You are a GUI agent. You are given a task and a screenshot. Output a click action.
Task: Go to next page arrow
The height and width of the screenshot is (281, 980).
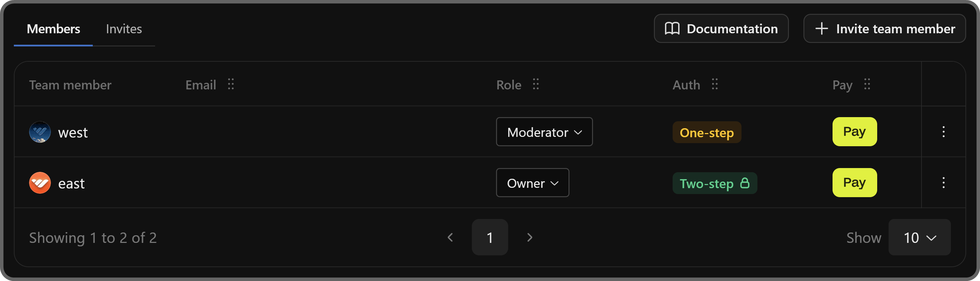[530, 238]
